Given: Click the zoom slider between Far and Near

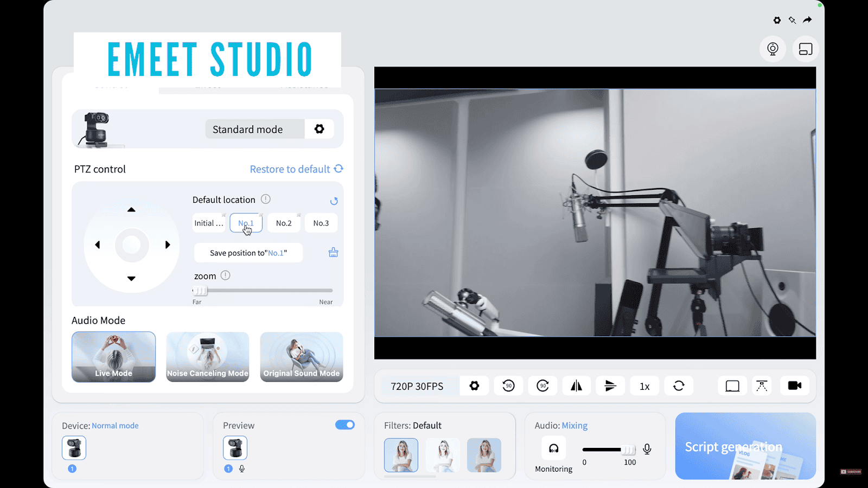Looking at the screenshot, I should (263, 291).
